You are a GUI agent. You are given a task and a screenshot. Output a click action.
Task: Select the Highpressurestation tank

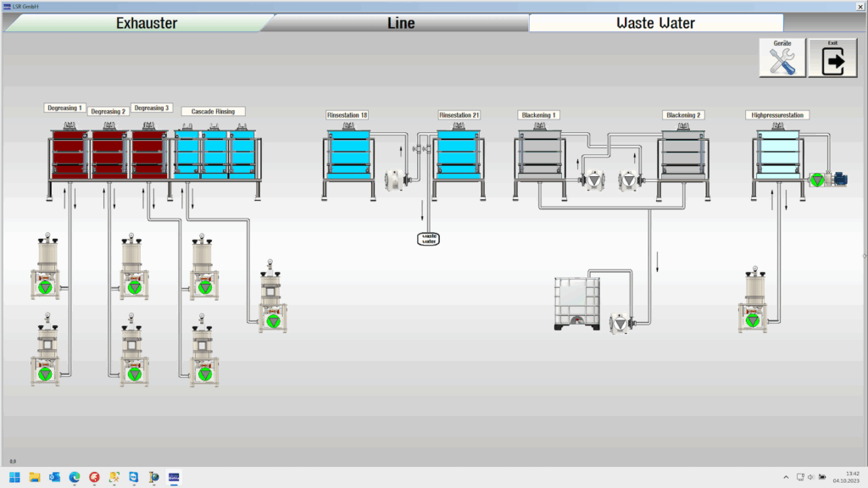tap(778, 154)
